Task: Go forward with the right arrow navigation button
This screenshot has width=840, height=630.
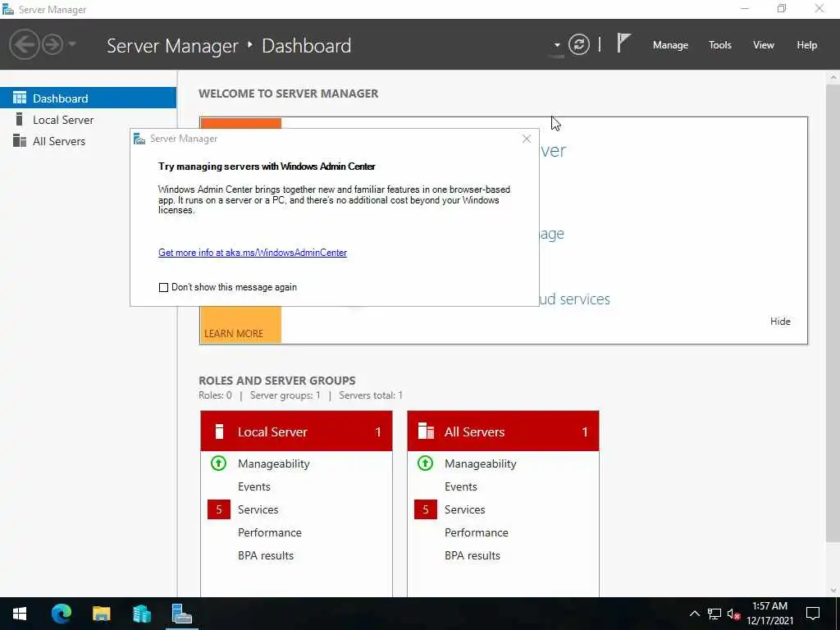Action: coord(52,44)
